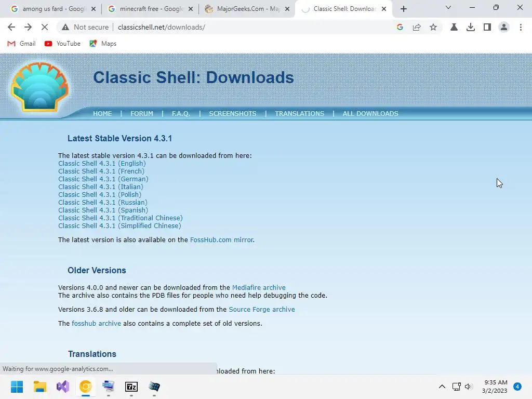Open the computer app icon left of 7-Zip
Image resolution: width=532 pixels, height=399 pixels.
[x=108, y=387]
